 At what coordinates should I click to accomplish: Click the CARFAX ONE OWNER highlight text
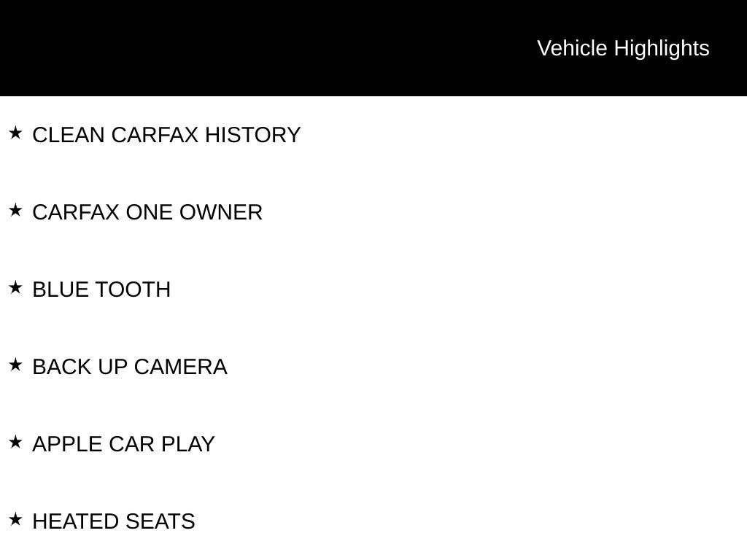[147, 212]
